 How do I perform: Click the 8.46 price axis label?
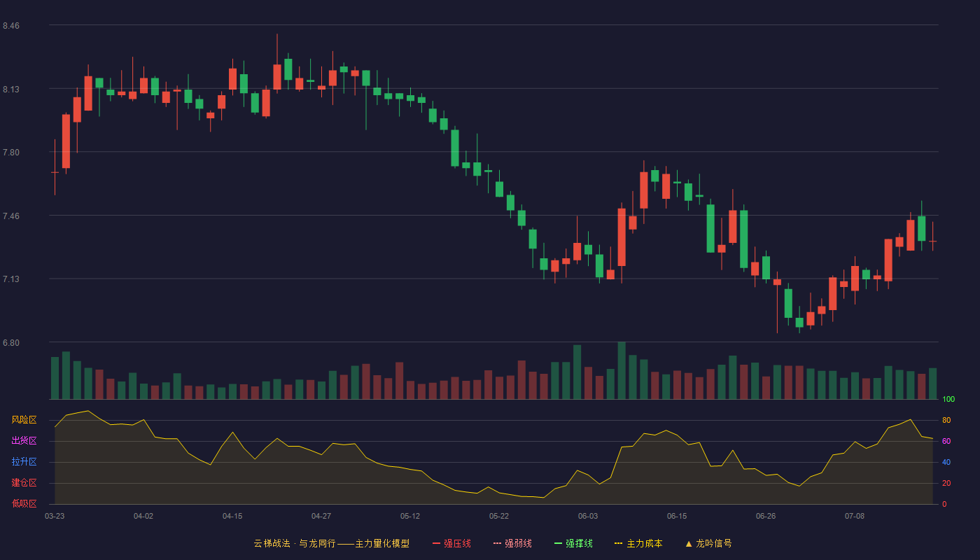(11, 26)
